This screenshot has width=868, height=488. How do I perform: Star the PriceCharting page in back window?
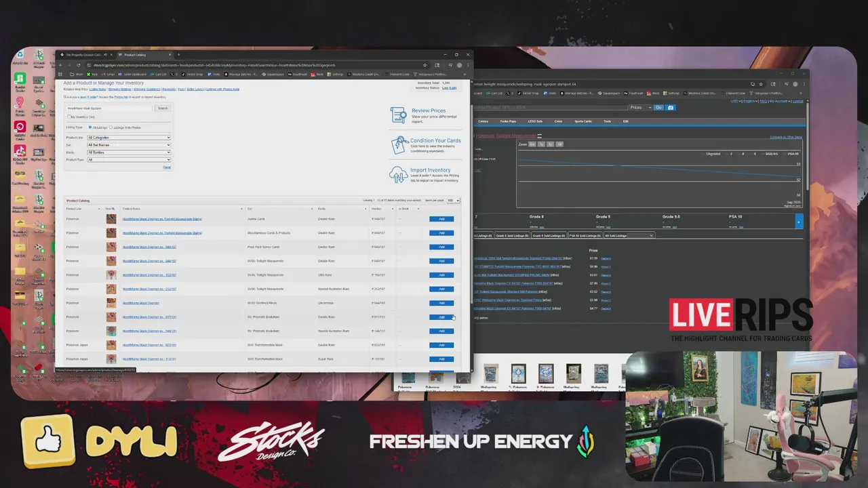pos(761,84)
